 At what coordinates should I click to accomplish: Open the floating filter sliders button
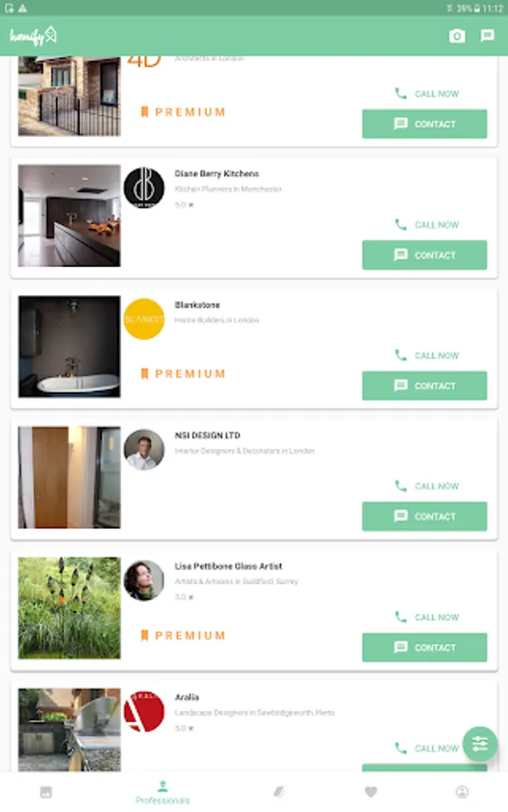pos(479,743)
